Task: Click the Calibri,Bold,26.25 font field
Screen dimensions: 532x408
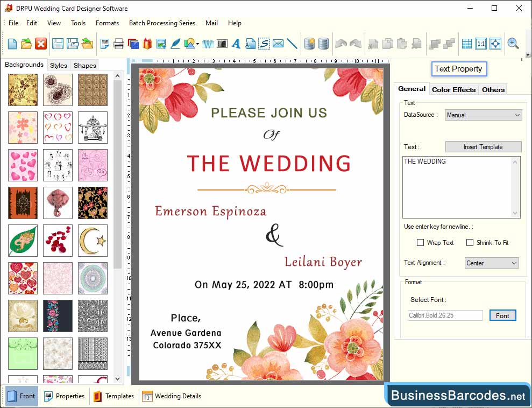Action: [x=445, y=315]
